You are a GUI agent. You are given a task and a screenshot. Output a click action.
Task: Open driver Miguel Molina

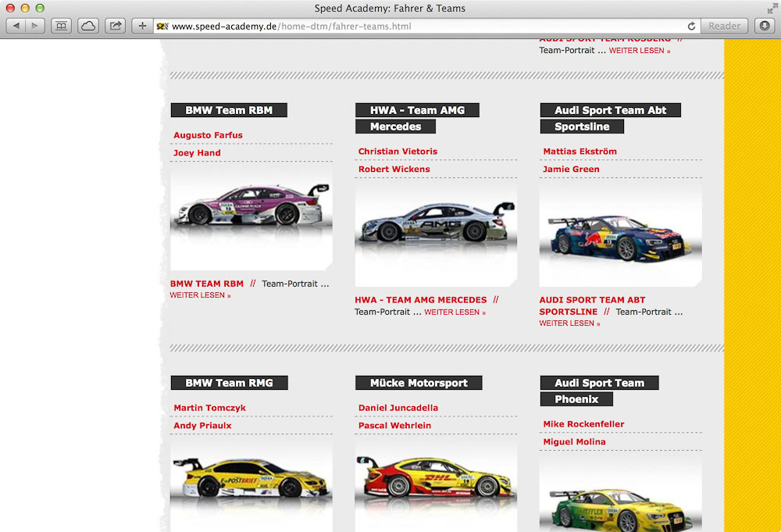point(574,442)
